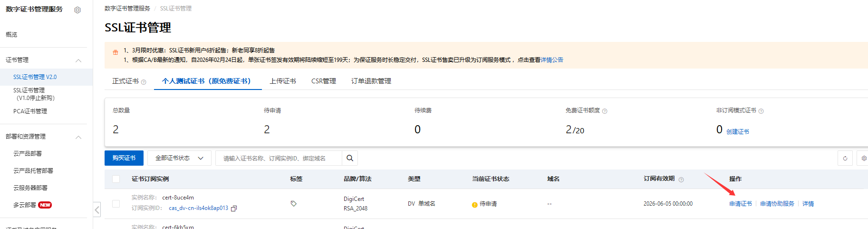Collapse the 部署和资源管理 sidebar section

pyautogui.click(x=78, y=137)
